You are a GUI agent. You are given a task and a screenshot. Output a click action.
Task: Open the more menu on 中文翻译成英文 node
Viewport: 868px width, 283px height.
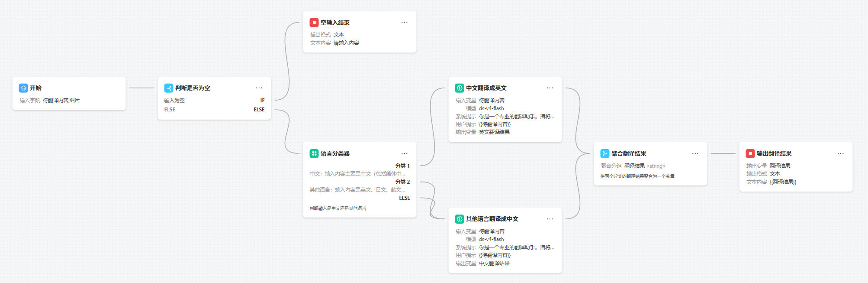click(x=550, y=88)
